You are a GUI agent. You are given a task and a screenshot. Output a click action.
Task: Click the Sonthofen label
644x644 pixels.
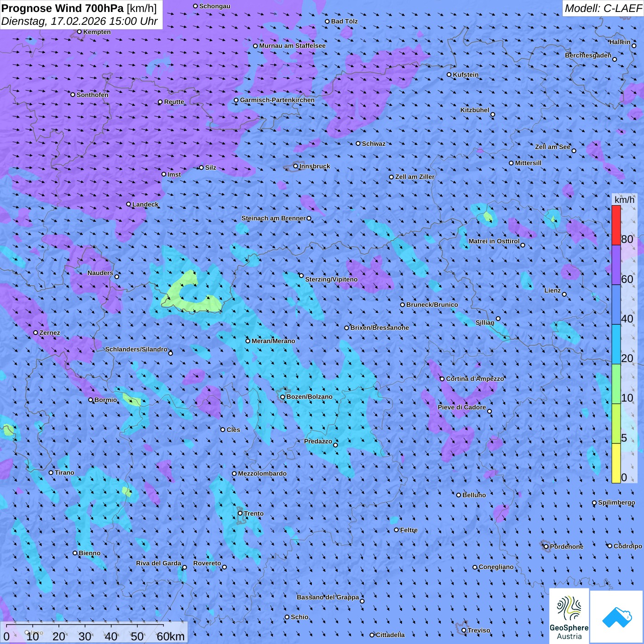click(92, 95)
